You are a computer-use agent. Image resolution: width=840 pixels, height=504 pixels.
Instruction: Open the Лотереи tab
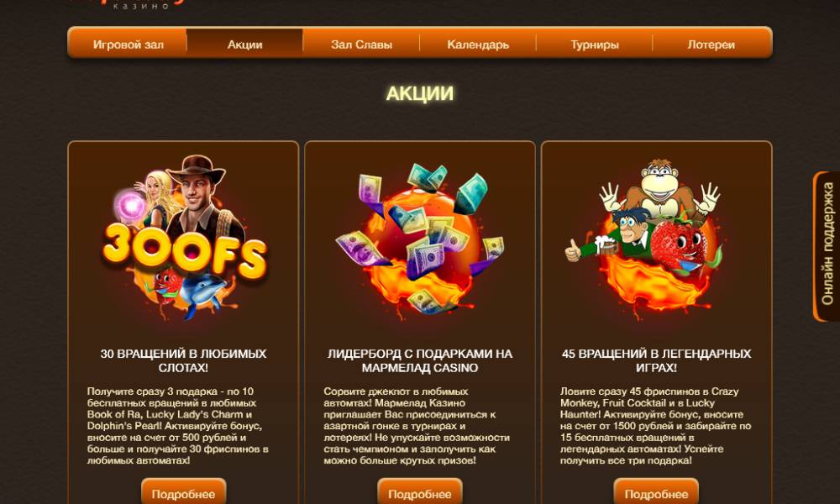pyautogui.click(x=711, y=44)
